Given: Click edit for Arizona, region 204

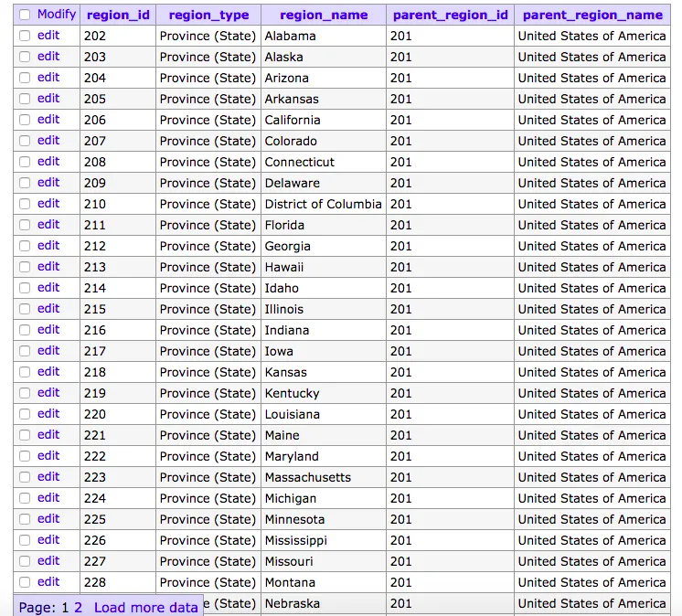Looking at the screenshot, I should pyautogui.click(x=48, y=78).
